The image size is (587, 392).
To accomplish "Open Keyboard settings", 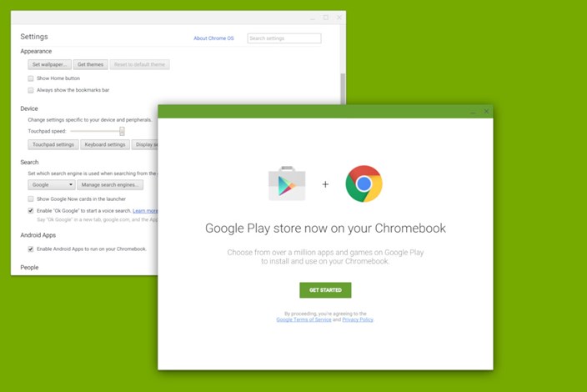I will click(105, 144).
